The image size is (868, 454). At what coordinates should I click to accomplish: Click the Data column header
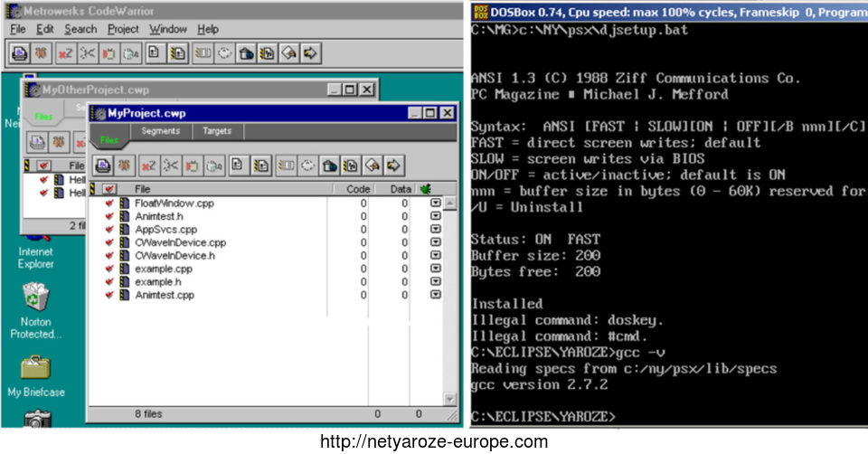click(x=401, y=189)
